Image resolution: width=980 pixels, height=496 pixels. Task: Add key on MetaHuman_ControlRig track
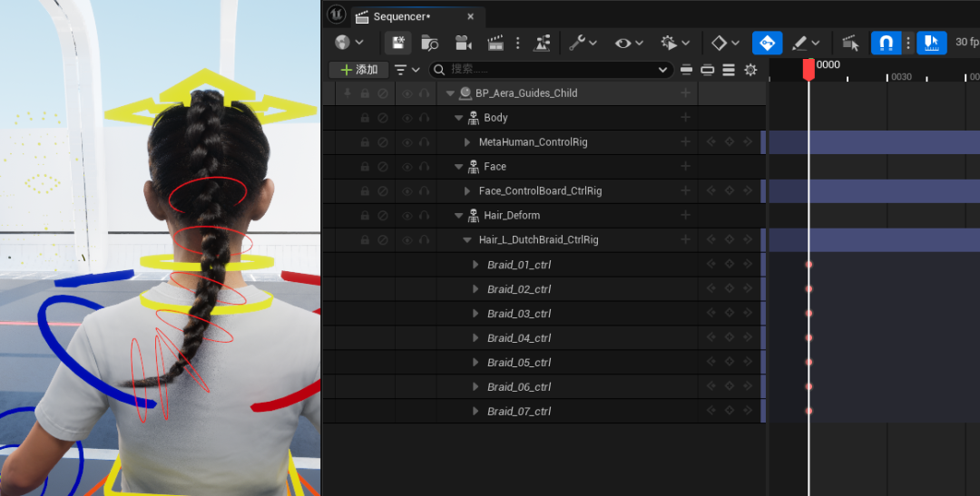730,141
